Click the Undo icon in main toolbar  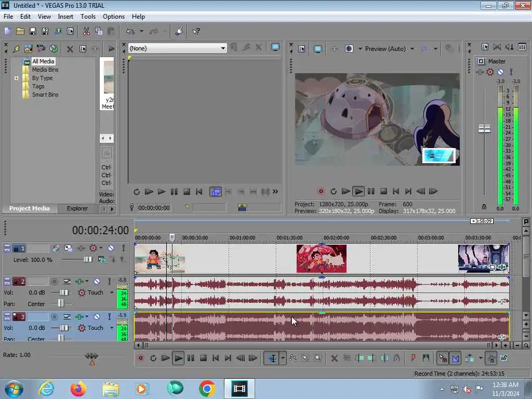pos(130,31)
